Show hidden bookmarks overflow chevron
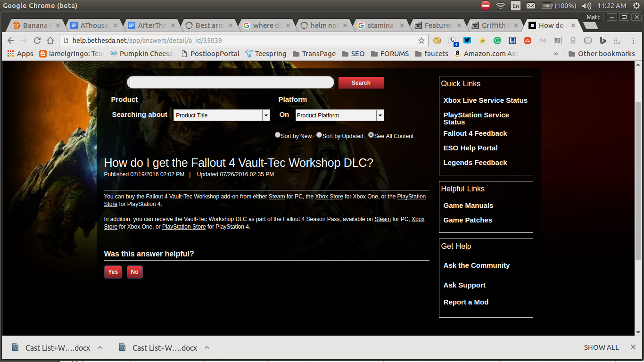Screen dimensions: 644x362 (x=556, y=54)
